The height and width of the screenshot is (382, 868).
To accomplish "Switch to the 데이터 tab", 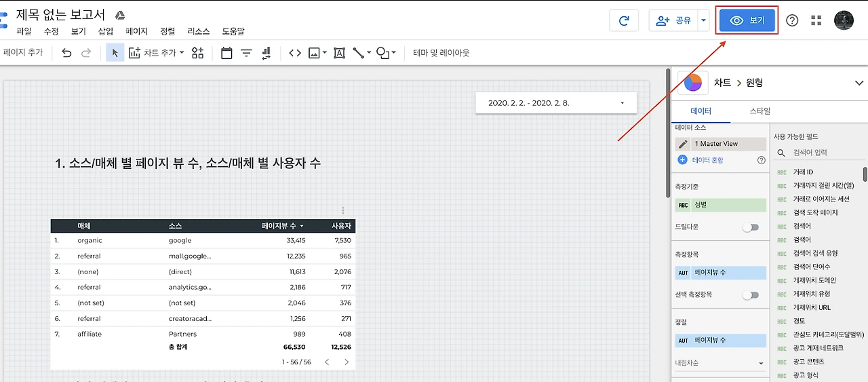I will [701, 111].
